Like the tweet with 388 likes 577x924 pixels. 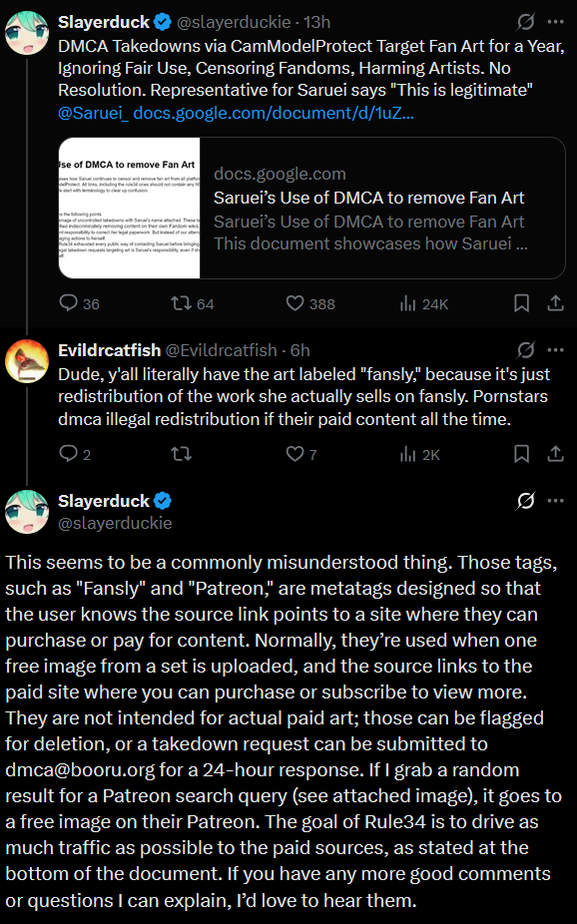(310, 303)
